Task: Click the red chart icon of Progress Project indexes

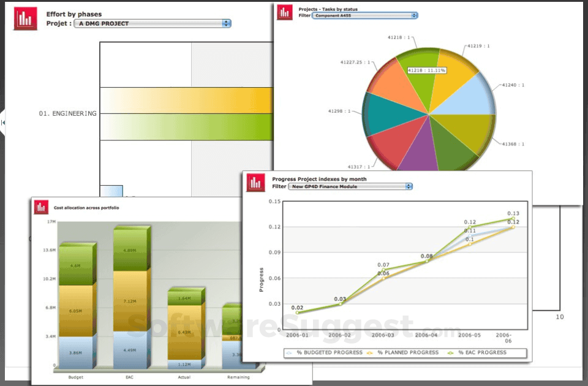Action: [x=256, y=183]
